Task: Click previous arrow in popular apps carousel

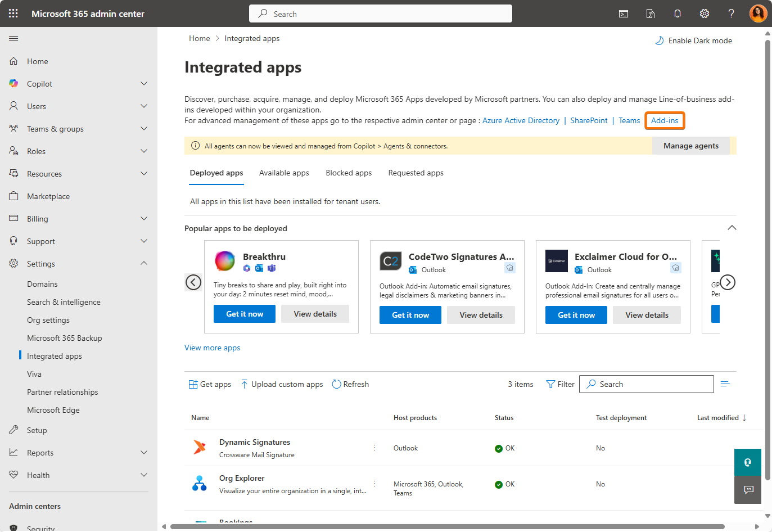Action: 193,282
